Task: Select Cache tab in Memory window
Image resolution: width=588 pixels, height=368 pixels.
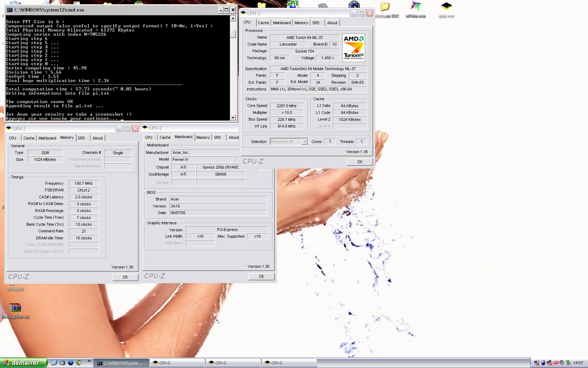Action: coord(29,138)
